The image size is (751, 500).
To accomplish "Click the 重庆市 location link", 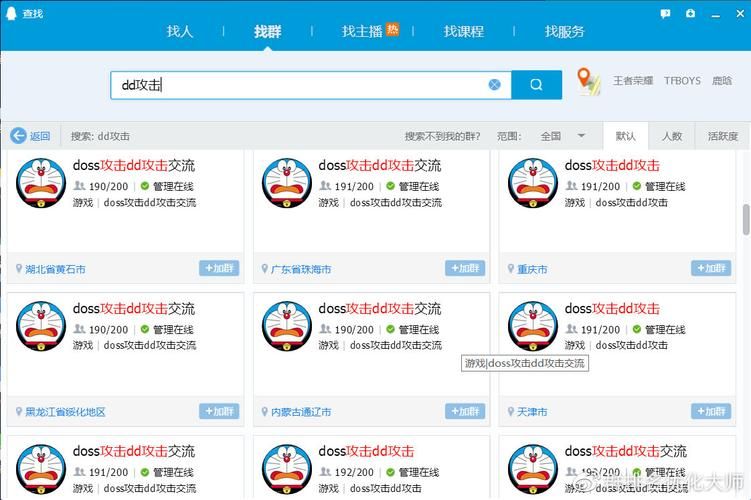I will tap(532, 269).
